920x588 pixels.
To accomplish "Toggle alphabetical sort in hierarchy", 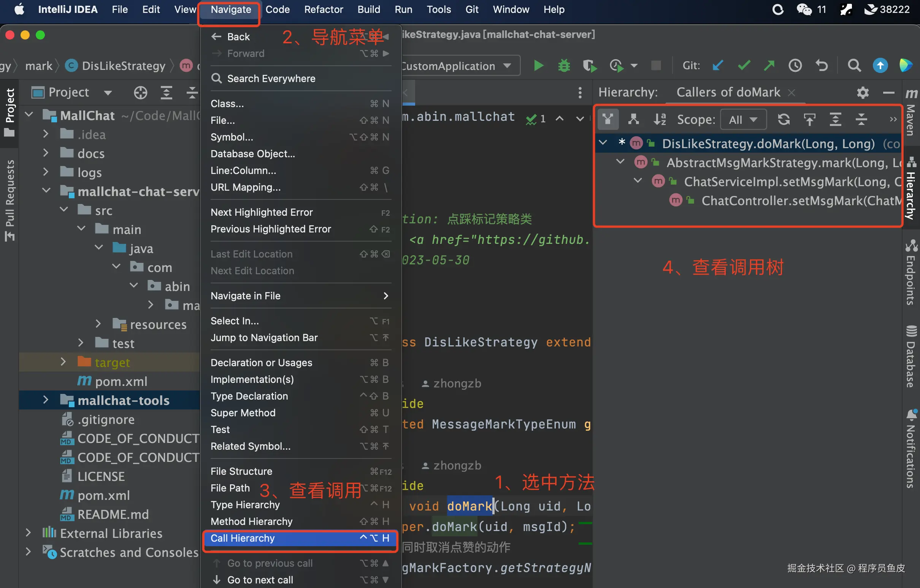I will click(x=660, y=120).
